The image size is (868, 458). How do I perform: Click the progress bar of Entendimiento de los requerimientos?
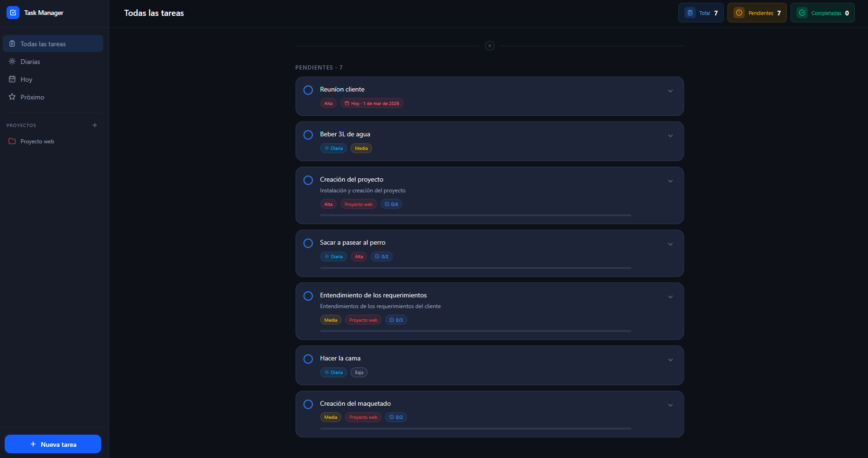pos(475,331)
